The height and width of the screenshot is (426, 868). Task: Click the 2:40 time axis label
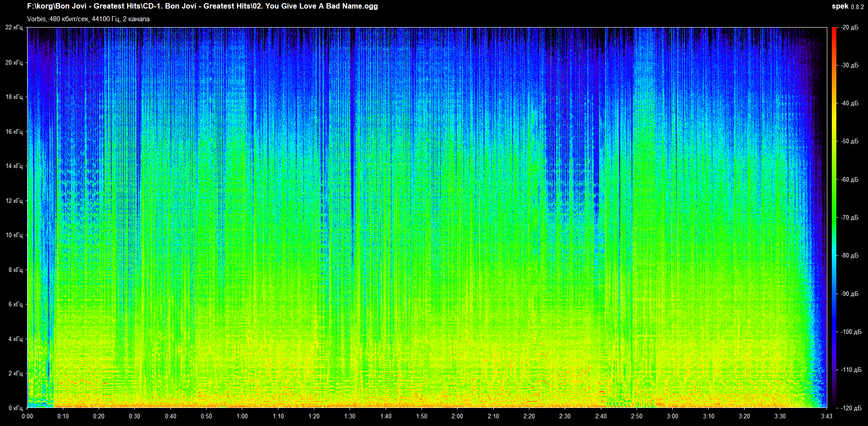click(x=601, y=416)
